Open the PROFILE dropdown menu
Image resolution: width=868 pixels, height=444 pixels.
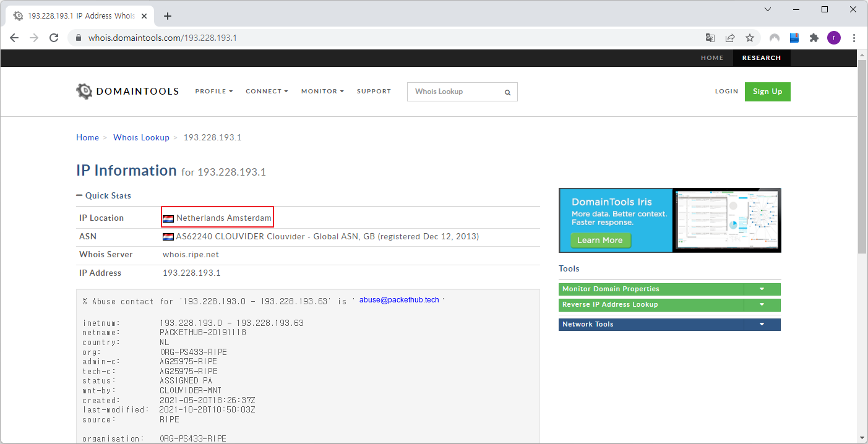point(214,91)
